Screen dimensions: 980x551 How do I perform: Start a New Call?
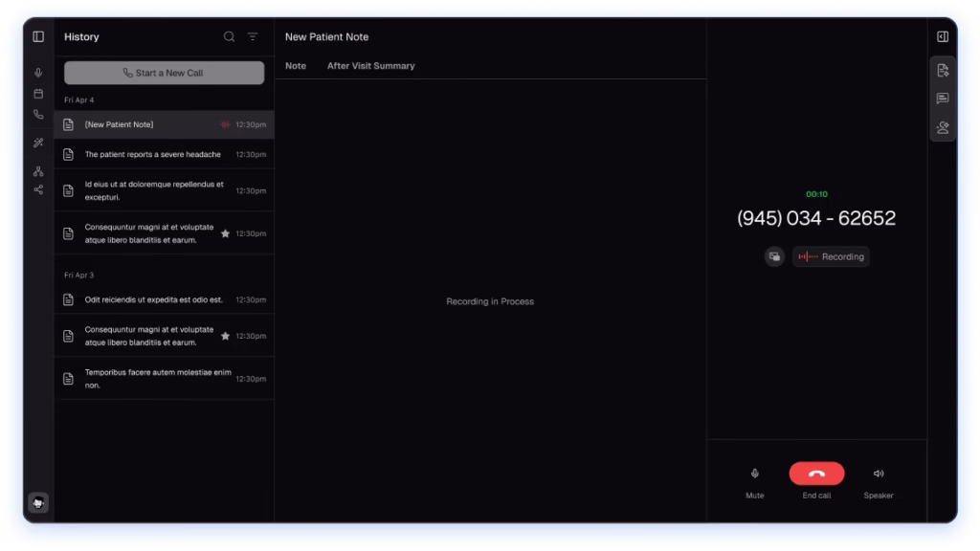164,73
